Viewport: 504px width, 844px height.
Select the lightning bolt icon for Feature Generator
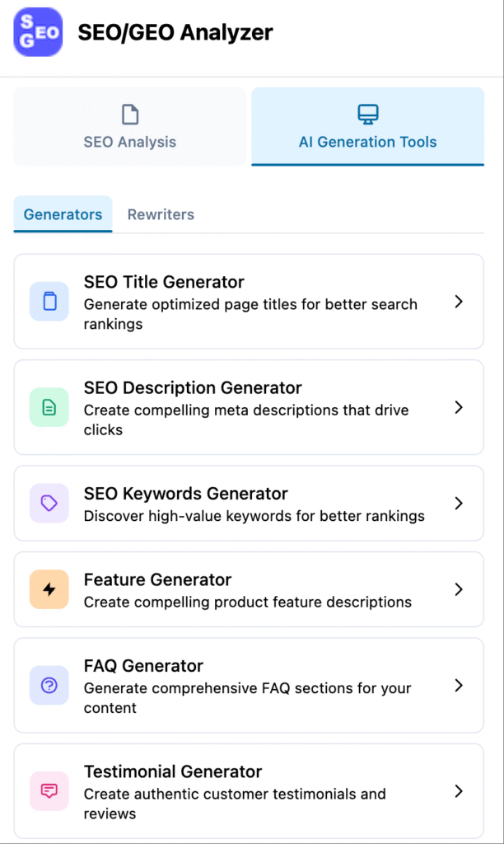(49, 589)
